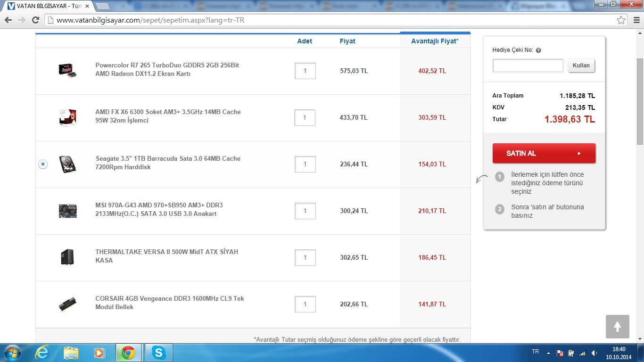Edit quantity field for Powercolor R7 265
The image size is (644, 362).
(305, 71)
